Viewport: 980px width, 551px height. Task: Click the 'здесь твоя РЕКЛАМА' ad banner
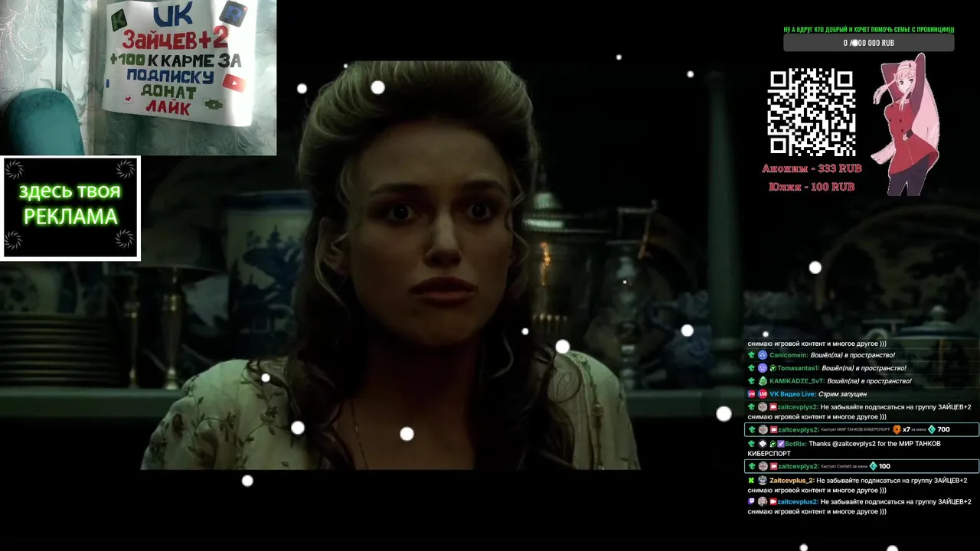click(x=70, y=208)
